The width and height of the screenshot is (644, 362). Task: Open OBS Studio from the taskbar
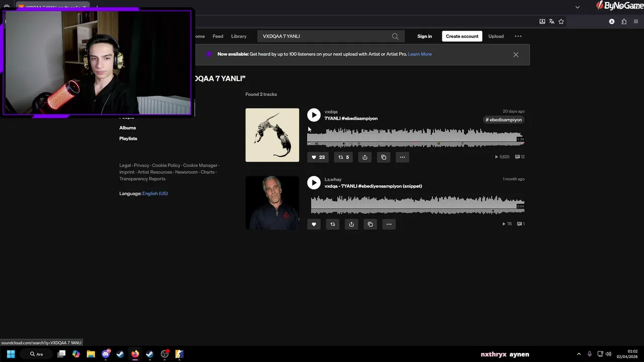165,354
